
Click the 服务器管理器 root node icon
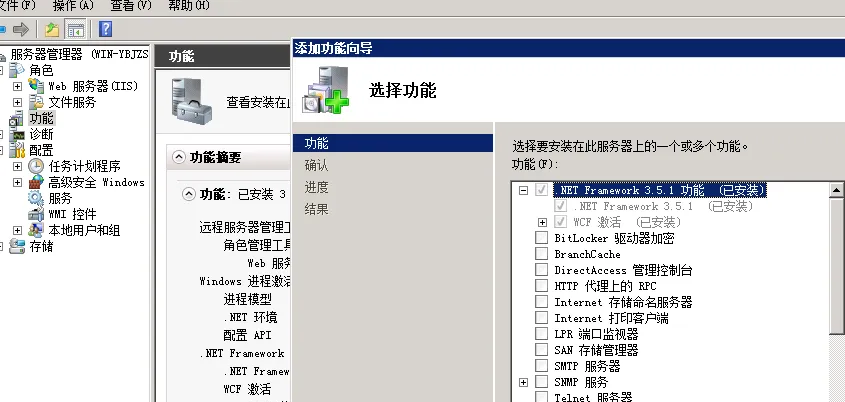click(3, 54)
